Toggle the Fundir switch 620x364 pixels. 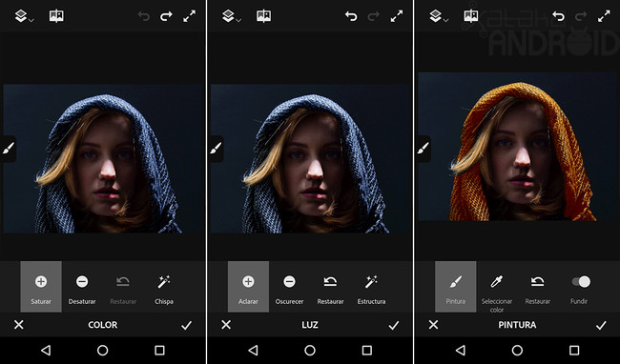pyautogui.click(x=581, y=282)
